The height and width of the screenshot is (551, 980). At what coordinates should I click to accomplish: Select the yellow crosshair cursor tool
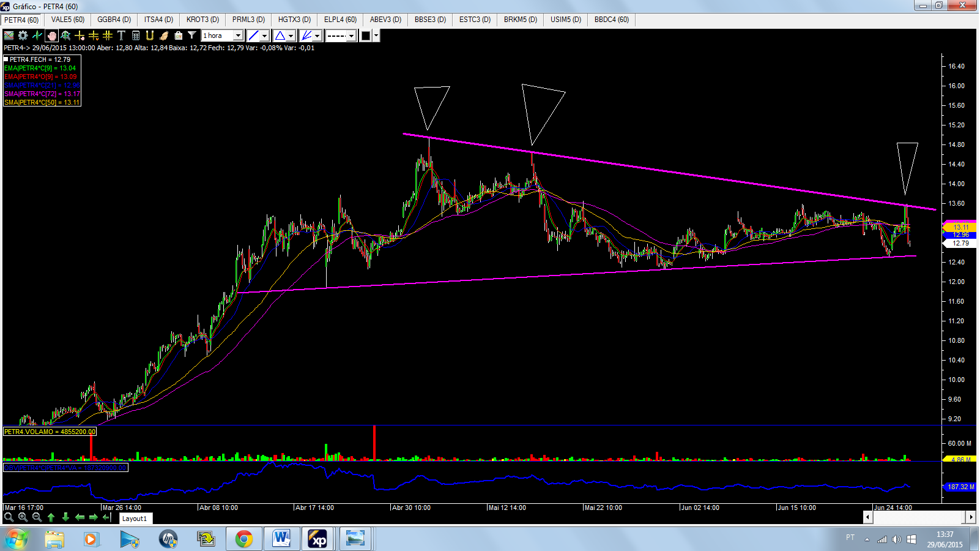click(80, 36)
